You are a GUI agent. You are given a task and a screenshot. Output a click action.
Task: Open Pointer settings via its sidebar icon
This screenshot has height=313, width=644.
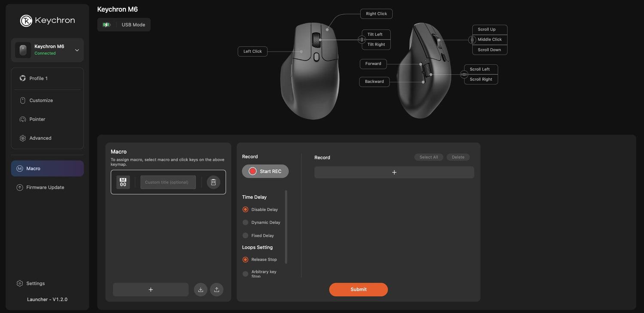(x=23, y=119)
